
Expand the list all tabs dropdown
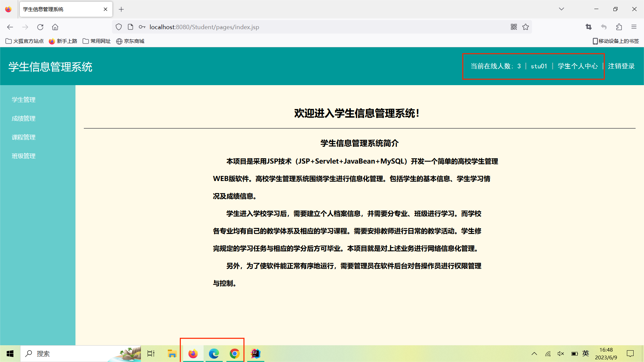[x=561, y=9]
